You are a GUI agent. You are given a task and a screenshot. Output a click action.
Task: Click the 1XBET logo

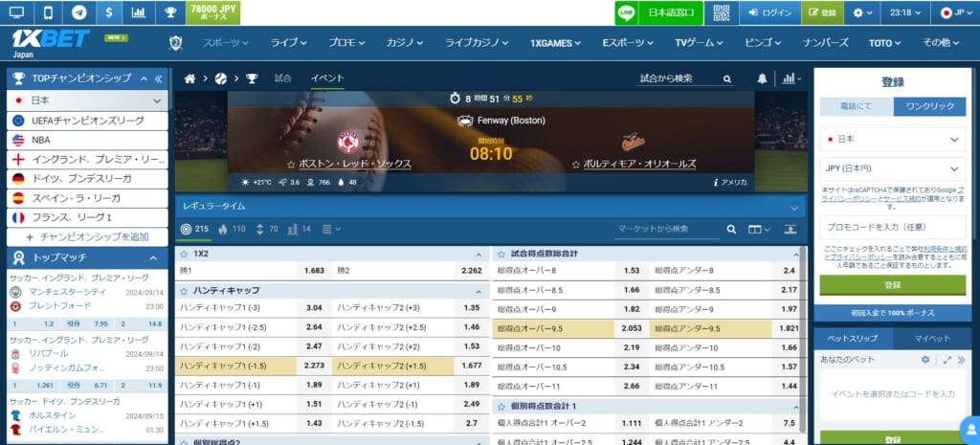[51, 38]
